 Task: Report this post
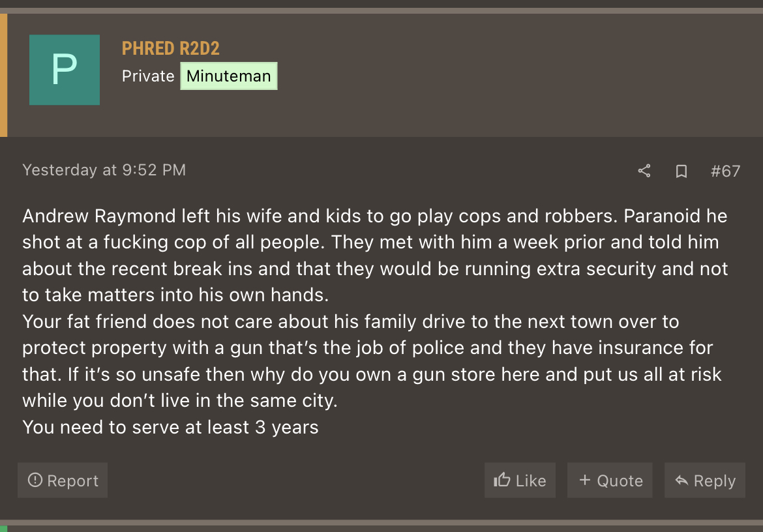(63, 480)
